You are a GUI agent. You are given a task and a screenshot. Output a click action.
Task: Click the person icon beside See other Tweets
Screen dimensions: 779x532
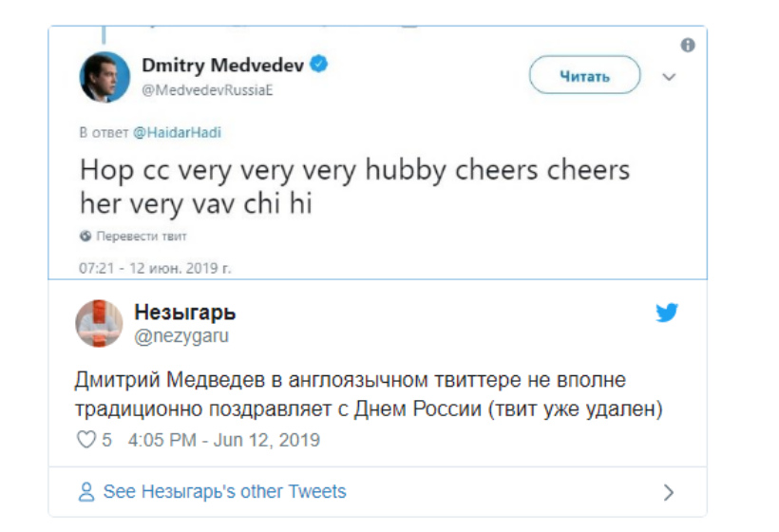tap(87, 492)
